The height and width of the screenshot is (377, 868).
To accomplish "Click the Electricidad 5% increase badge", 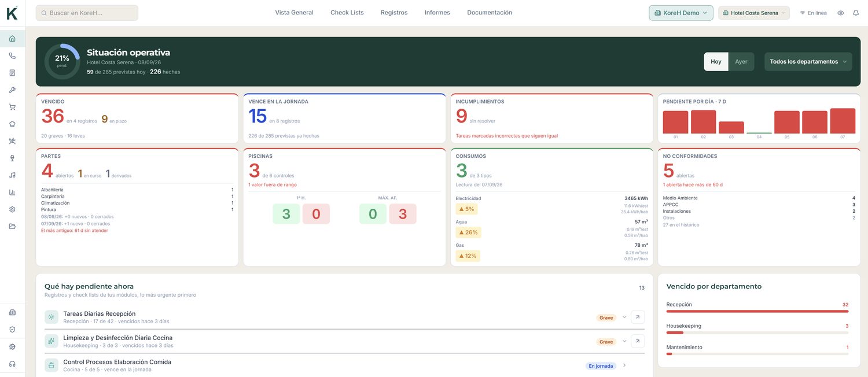I will pyautogui.click(x=466, y=209).
